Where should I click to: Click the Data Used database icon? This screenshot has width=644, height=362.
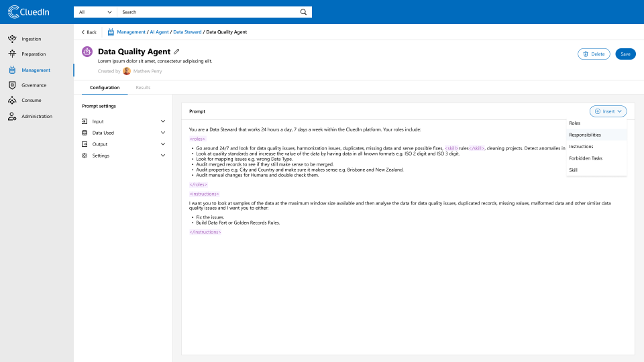85,133
